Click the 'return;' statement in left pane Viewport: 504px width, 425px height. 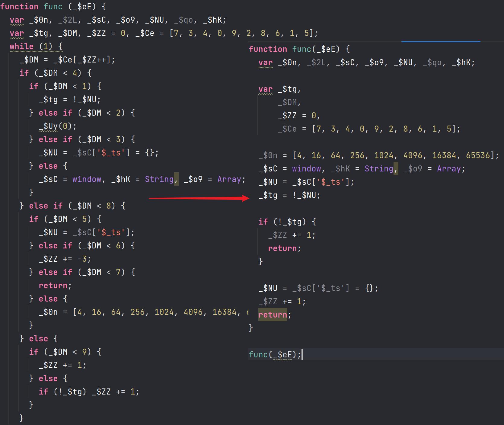(55, 286)
